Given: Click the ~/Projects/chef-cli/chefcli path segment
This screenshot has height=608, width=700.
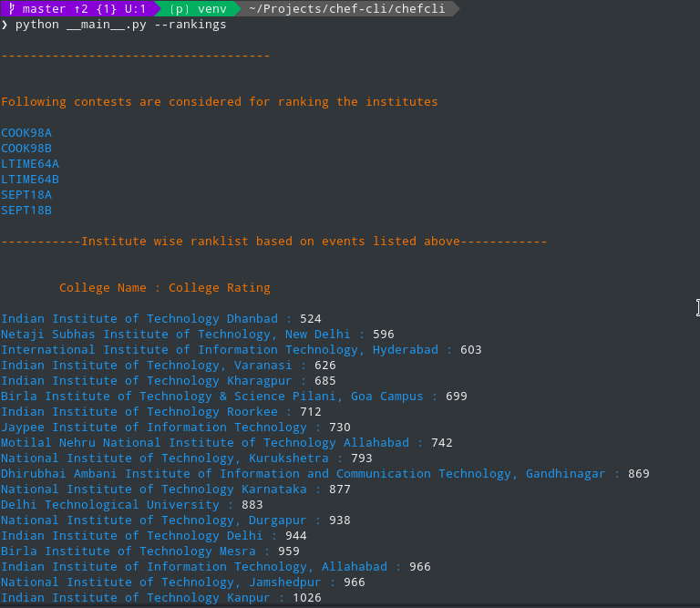Looking at the screenshot, I should click(x=347, y=8).
